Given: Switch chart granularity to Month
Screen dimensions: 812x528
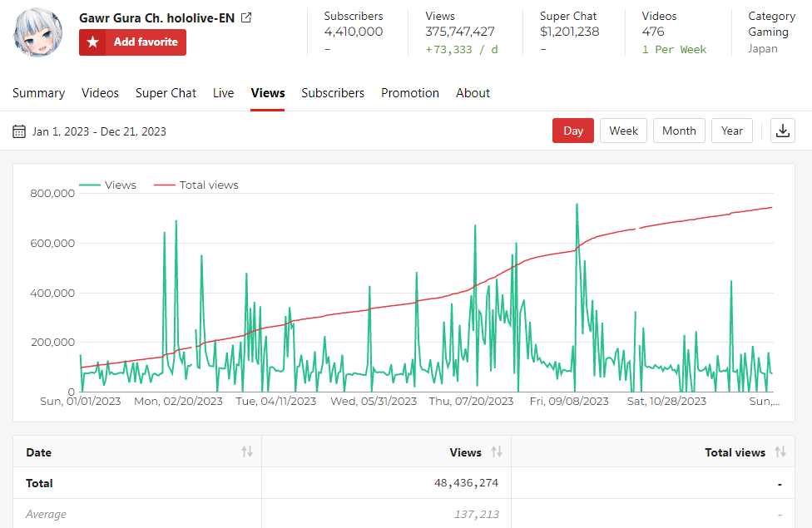Looking at the screenshot, I should (x=679, y=131).
